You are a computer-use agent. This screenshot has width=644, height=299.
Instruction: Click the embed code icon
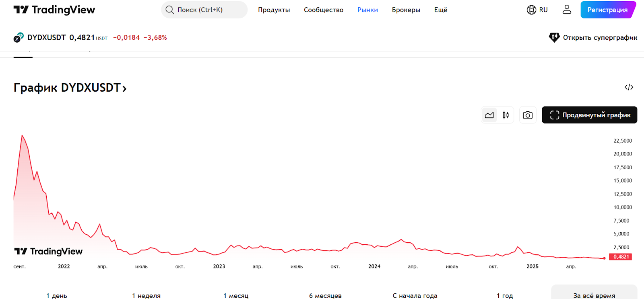pyautogui.click(x=629, y=87)
